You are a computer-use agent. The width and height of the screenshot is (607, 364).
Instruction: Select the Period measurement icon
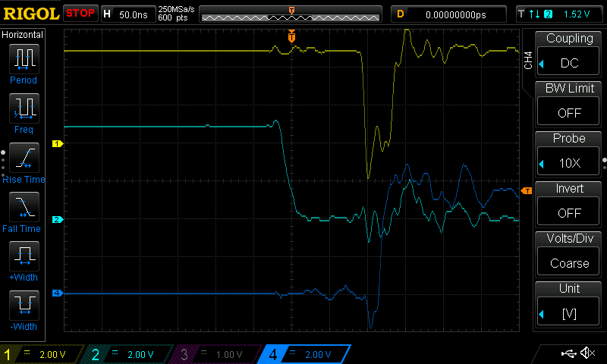23,59
